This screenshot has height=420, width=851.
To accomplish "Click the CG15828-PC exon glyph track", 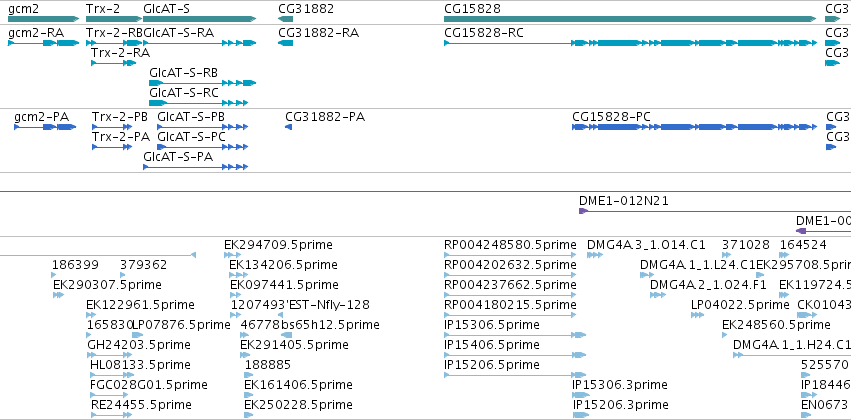I will click(x=694, y=126).
